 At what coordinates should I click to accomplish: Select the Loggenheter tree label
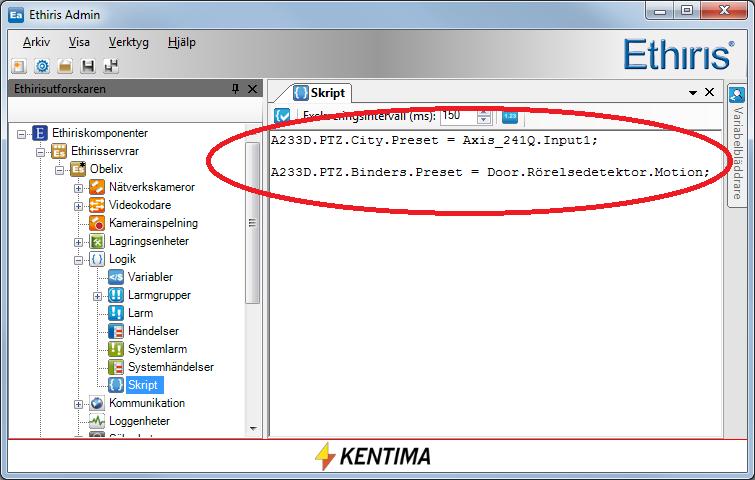[x=139, y=421]
